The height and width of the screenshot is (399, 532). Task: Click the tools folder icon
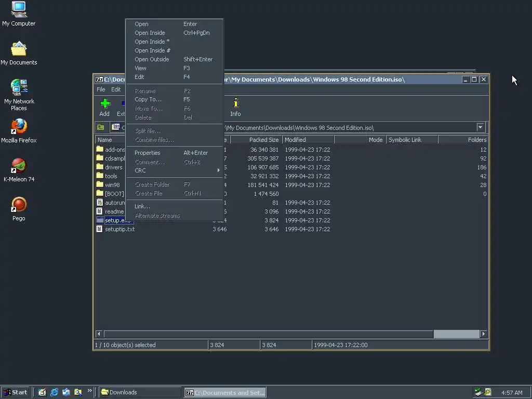click(x=100, y=176)
